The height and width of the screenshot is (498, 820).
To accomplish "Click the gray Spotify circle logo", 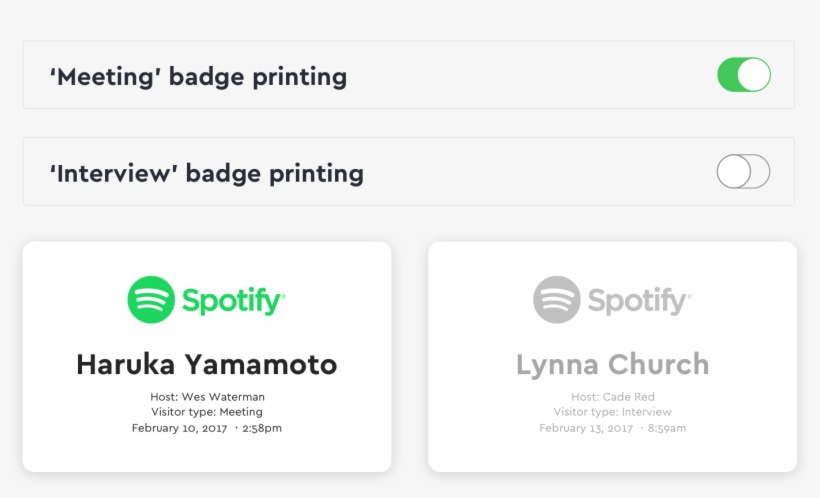I will [557, 300].
